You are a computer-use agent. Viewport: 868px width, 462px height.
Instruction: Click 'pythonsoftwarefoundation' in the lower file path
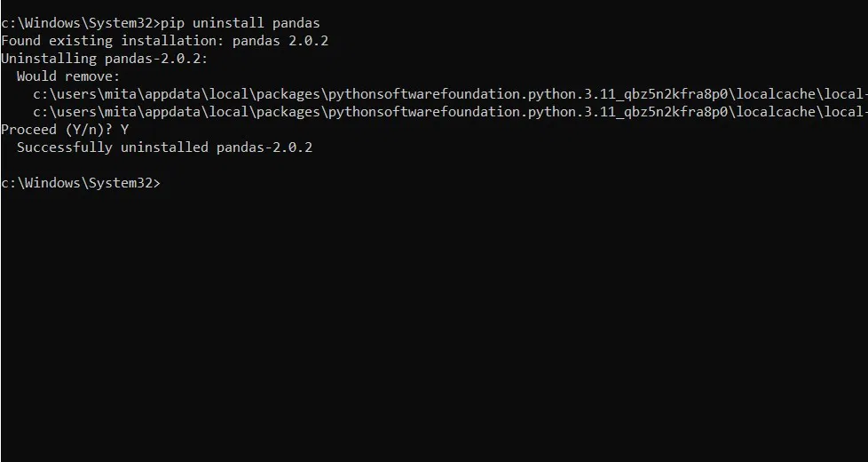point(424,112)
